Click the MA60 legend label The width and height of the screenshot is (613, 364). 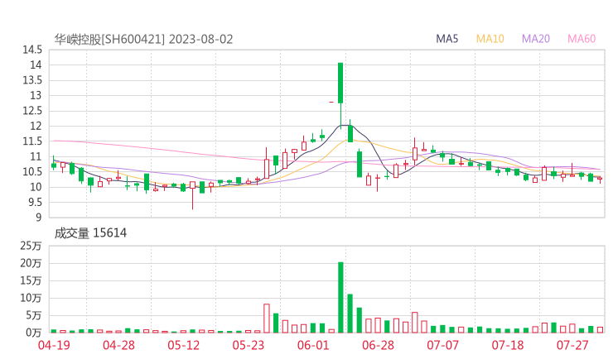tap(582, 39)
